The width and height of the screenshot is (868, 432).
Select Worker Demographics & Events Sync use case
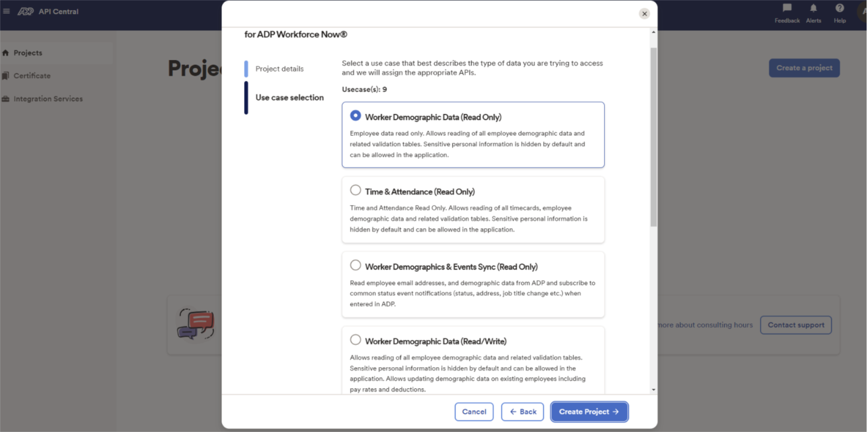(356, 265)
